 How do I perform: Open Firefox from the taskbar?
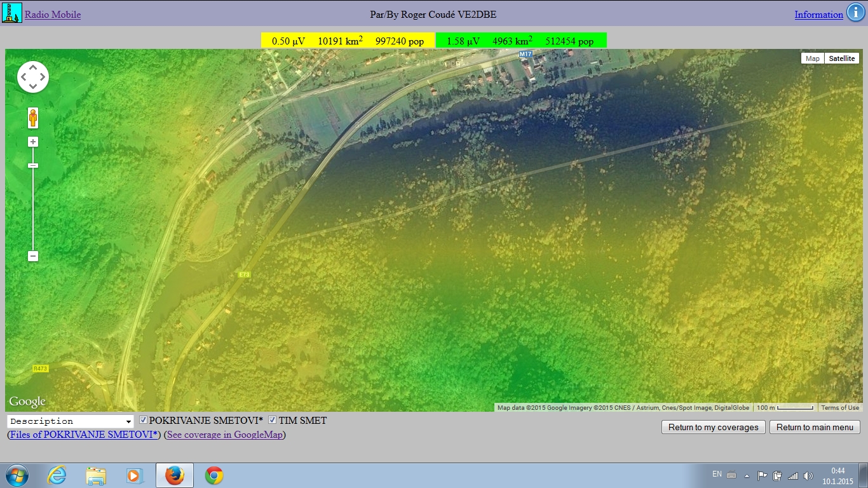coord(174,475)
